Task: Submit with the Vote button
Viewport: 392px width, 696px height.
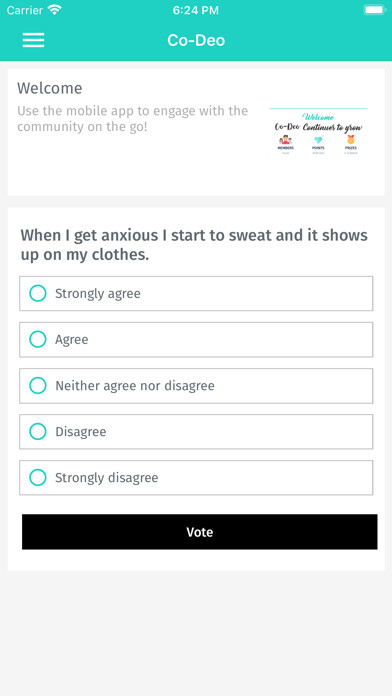Action: tap(200, 532)
